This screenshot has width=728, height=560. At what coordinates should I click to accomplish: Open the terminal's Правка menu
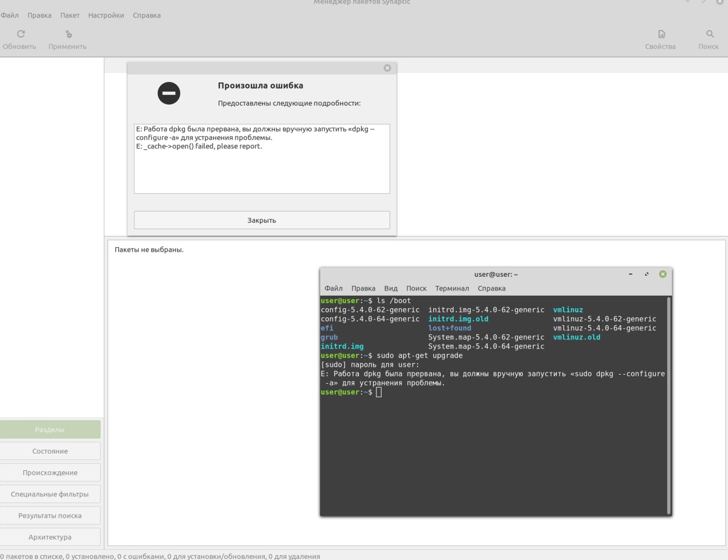pyautogui.click(x=363, y=288)
